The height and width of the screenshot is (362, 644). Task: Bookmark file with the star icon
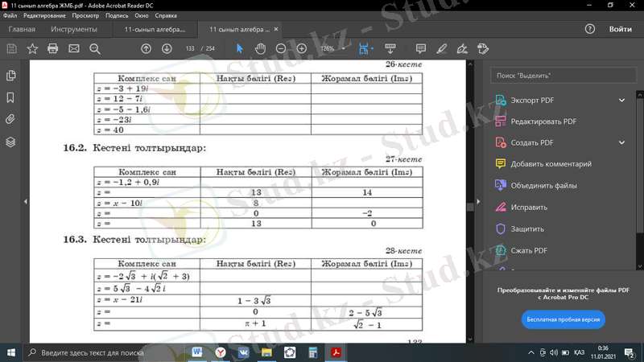pos(32,48)
